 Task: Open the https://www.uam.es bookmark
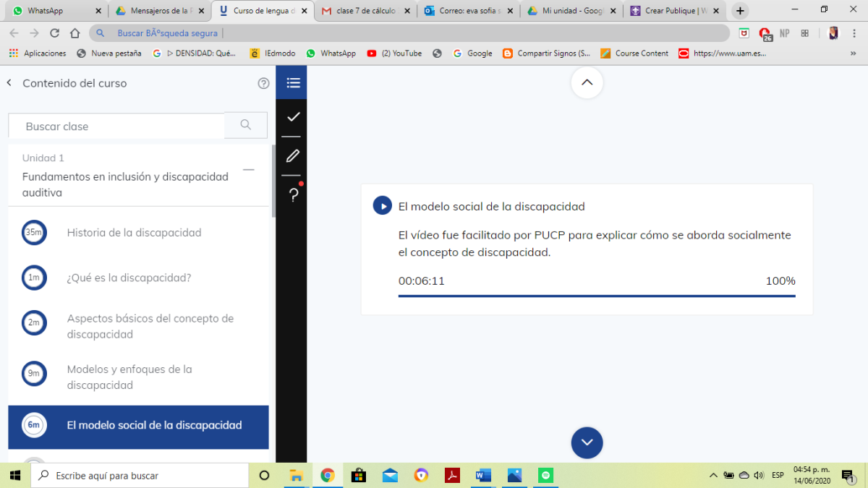point(722,53)
